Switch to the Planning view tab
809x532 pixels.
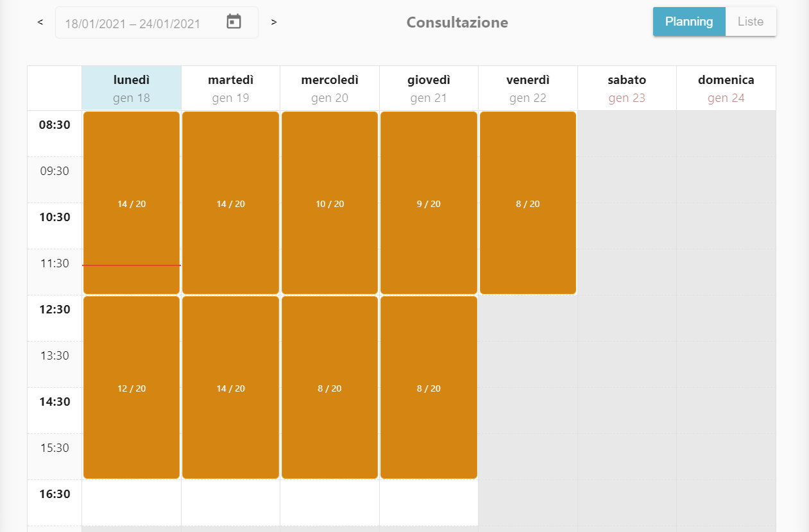[x=689, y=22]
